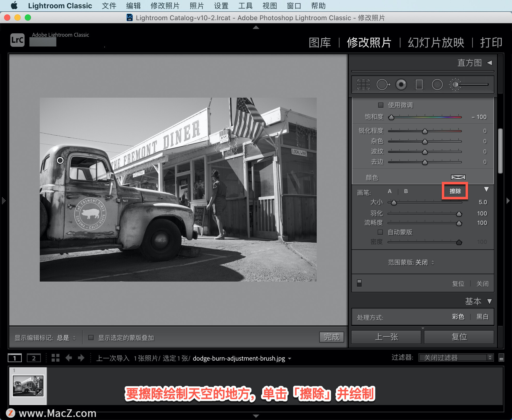The image size is (512, 420).
Task: Open secondary window display 2
Action: (x=34, y=358)
